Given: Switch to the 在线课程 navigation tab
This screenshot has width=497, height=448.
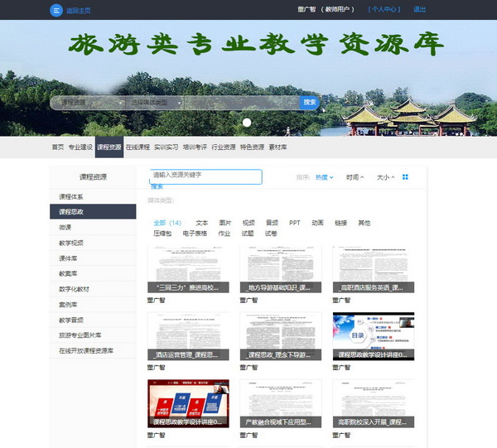Looking at the screenshot, I should coord(138,147).
